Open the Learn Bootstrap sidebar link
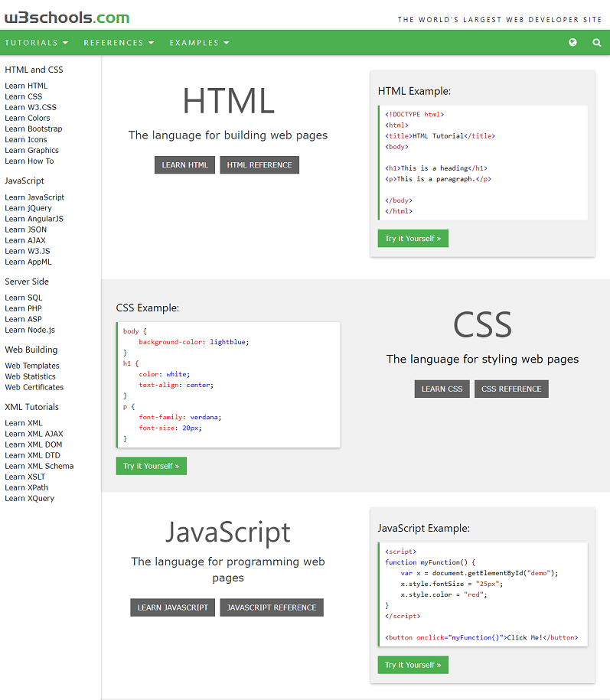610x700 pixels. coord(34,129)
